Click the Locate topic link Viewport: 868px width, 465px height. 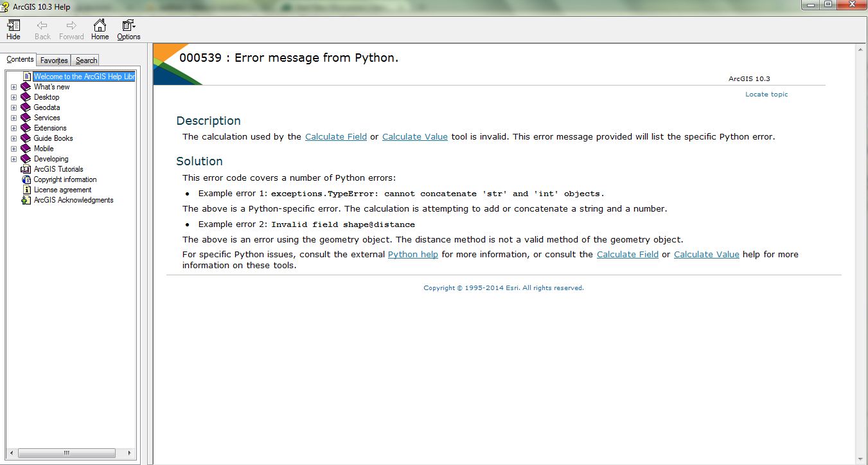click(766, 95)
